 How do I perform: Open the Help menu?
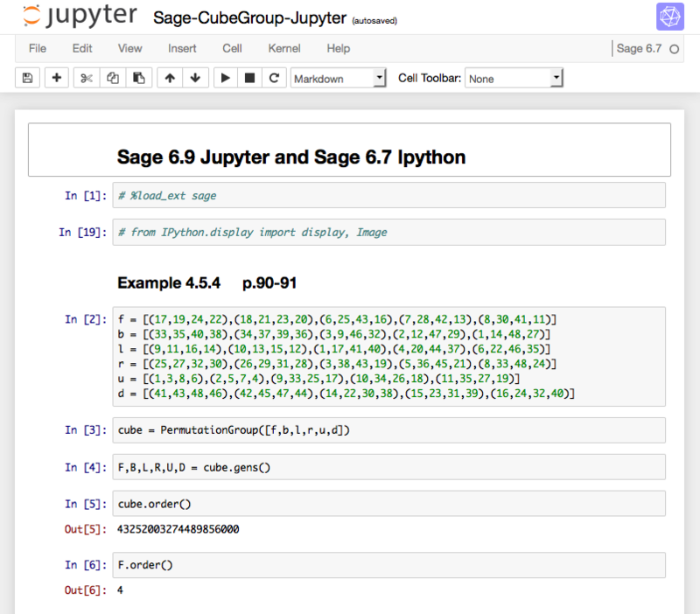point(339,48)
